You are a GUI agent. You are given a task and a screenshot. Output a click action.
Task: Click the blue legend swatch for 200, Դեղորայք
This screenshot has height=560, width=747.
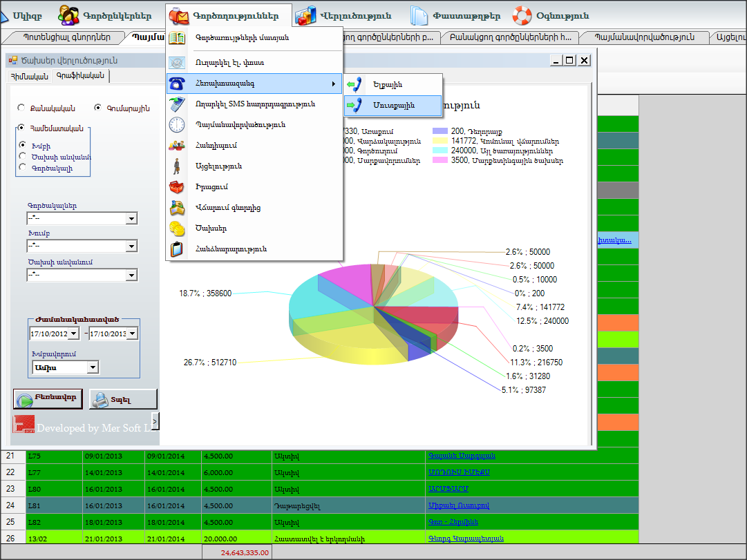pyautogui.click(x=440, y=131)
